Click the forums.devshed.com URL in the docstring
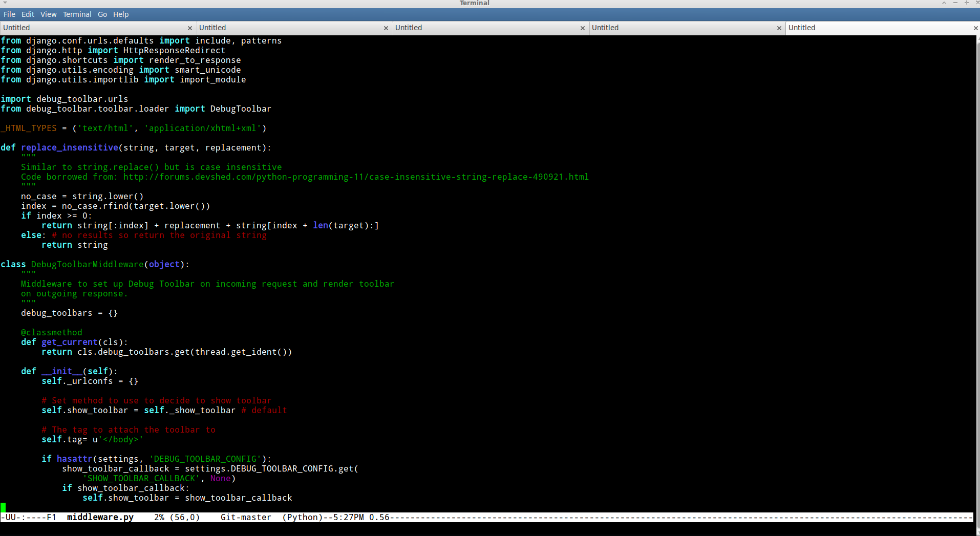This screenshot has height=536, width=980. coord(355,177)
